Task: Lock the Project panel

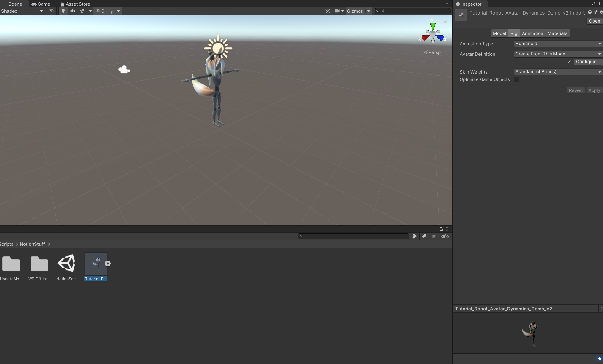Action: point(441,229)
